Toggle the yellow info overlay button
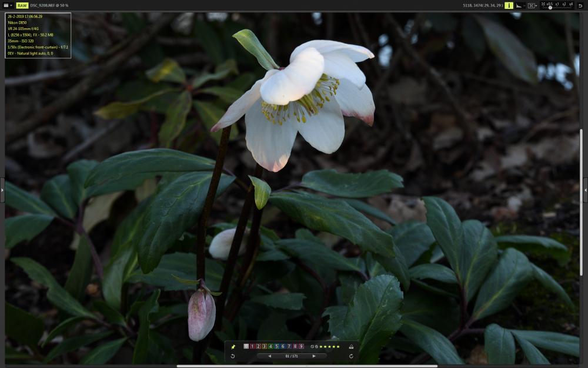The width and height of the screenshot is (588, 368). [x=509, y=5]
